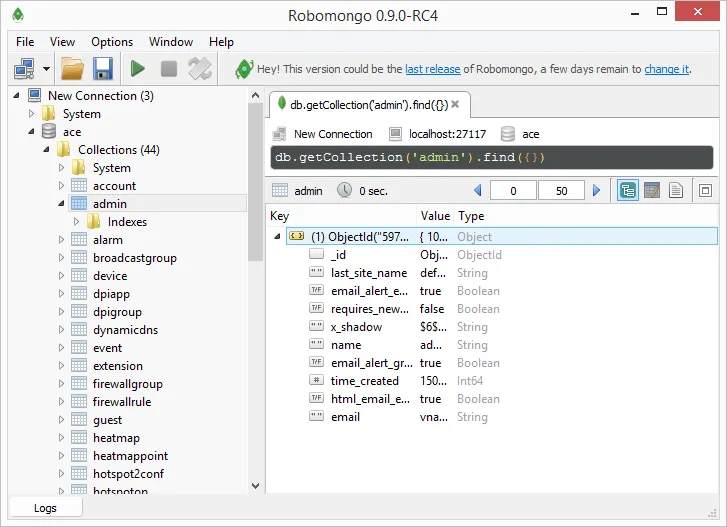Collapse the Collections (44) node

[46, 150]
